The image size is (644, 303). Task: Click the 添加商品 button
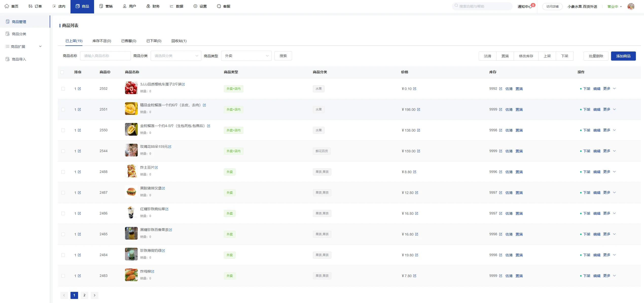coord(623,56)
